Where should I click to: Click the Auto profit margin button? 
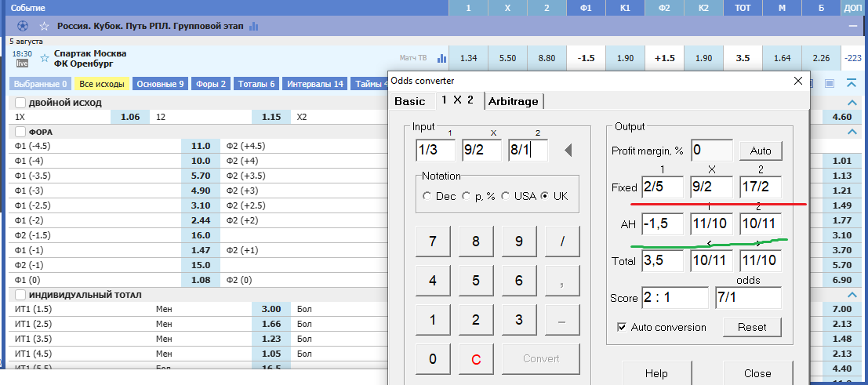761,150
